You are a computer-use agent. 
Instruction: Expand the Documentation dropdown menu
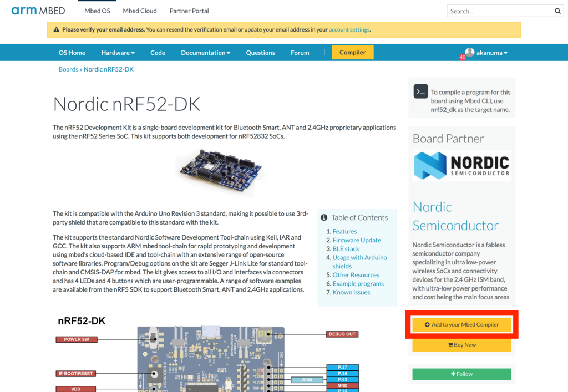(x=206, y=53)
